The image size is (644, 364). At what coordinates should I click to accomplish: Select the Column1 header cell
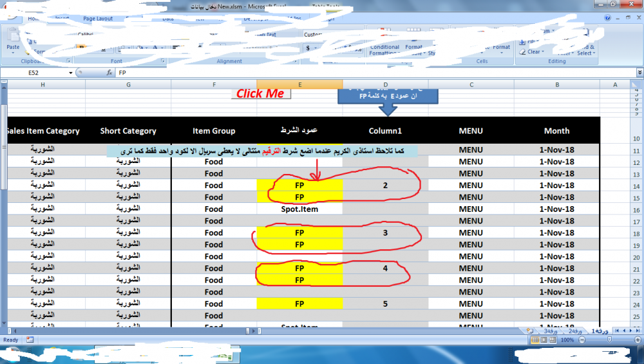(385, 131)
